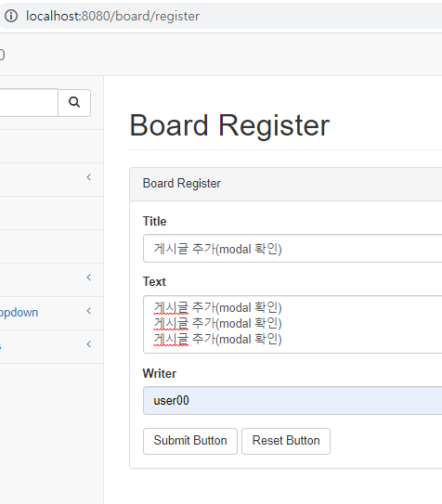Click the Submit Button
The image size is (442, 504).
tap(190, 441)
